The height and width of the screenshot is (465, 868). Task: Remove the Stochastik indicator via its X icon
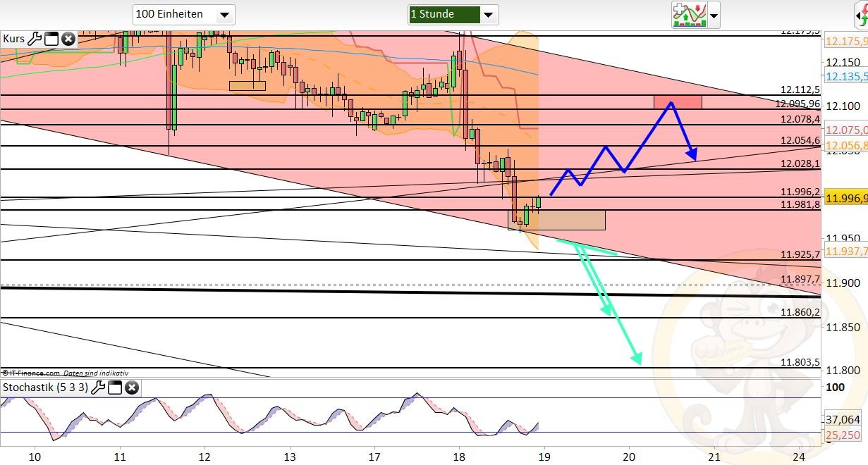click(132, 387)
